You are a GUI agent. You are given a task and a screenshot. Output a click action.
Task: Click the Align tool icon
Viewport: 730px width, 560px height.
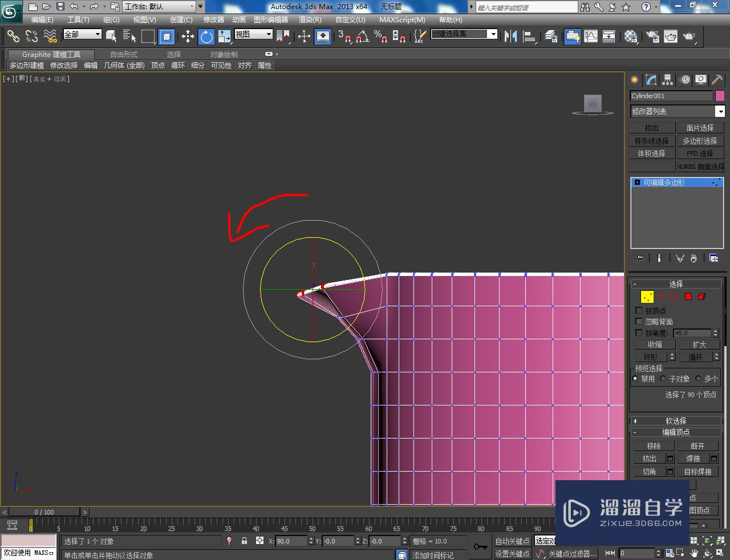coord(529,36)
